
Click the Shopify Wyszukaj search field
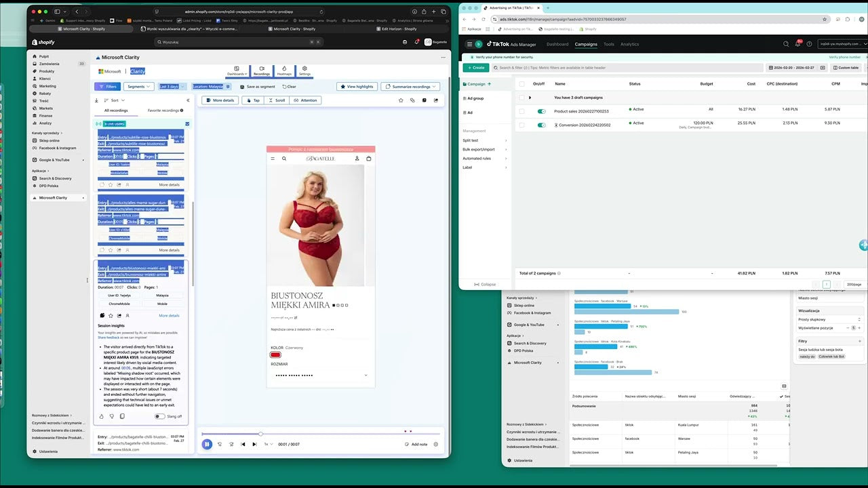[x=240, y=42]
